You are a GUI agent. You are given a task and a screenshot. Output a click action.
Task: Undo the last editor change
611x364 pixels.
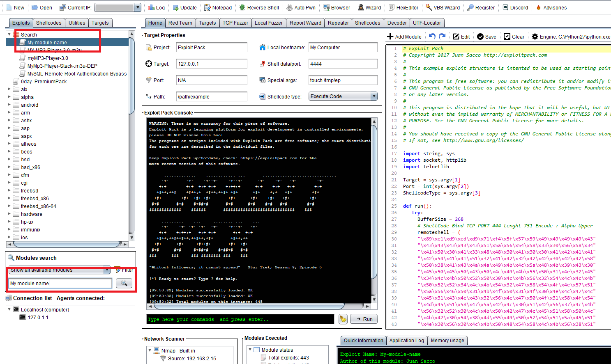tap(432, 37)
